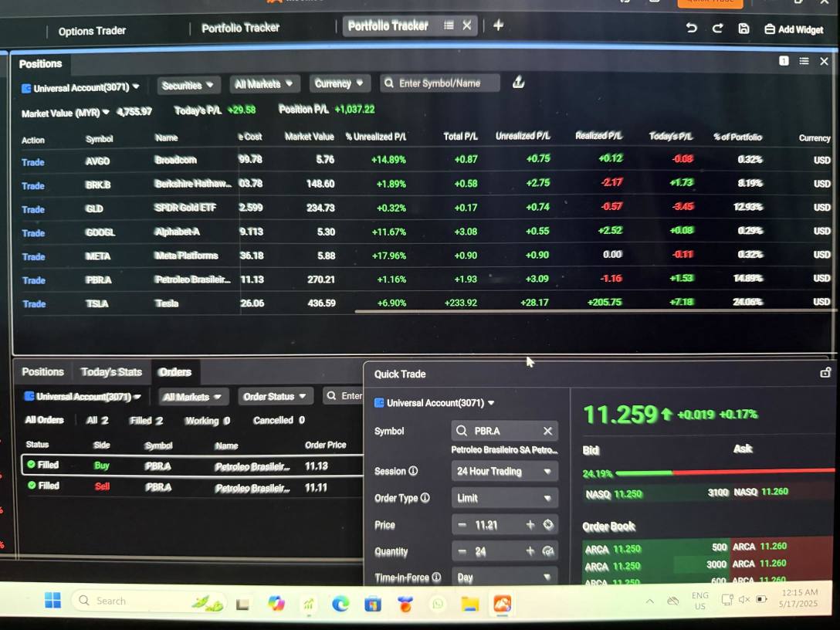Show info for Order Type
Viewport: 840px width, 630px height.
pos(425,498)
